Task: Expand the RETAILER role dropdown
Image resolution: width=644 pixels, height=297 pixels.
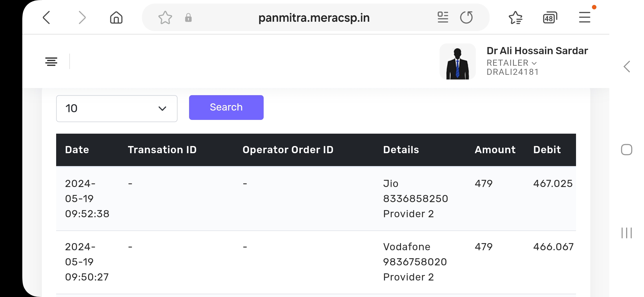Action: point(511,63)
